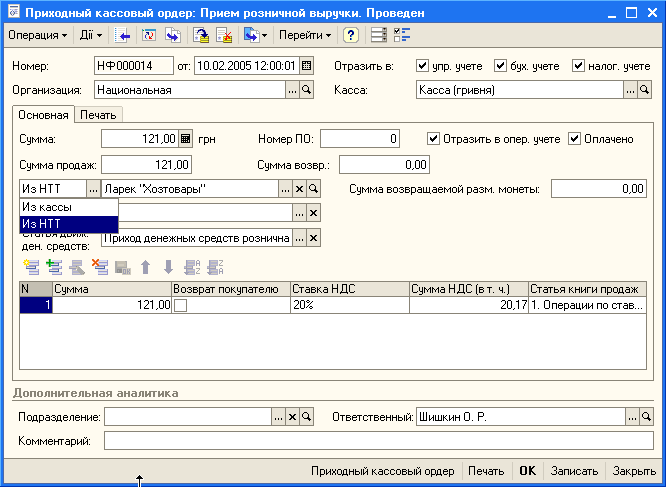666x487 pixels.
Task: Click the copy document arrows toolbar icon
Action: (x=173, y=35)
